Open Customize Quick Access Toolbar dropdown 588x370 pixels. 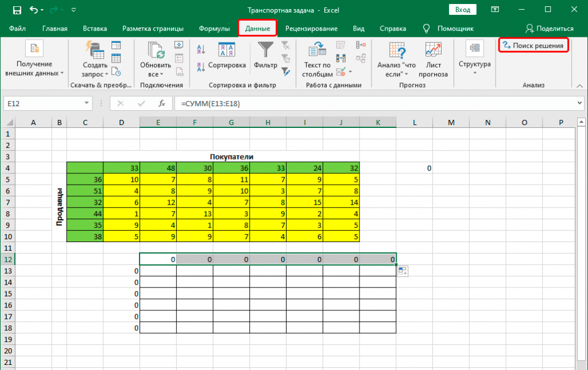coord(73,10)
